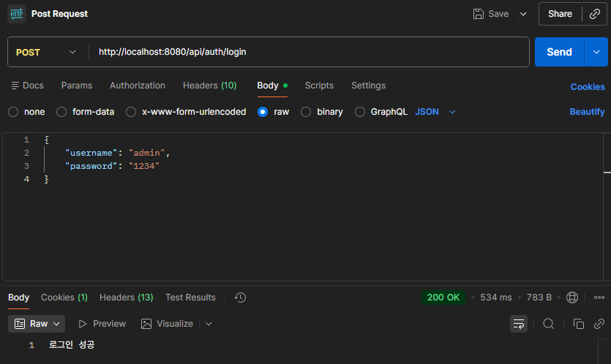Image resolution: width=611 pixels, height=364 pixels.
Task: Open the POST method dropdown
Action: click(x=46, y=52)
